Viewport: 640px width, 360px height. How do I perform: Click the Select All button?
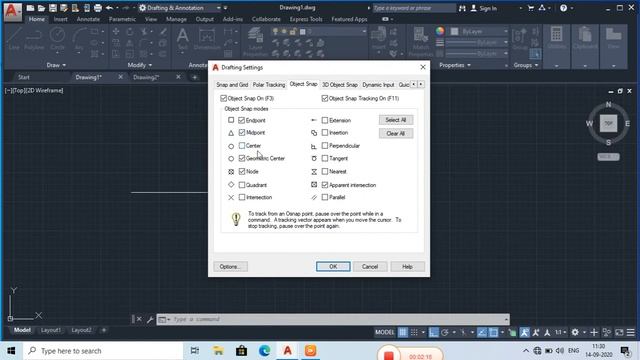pyautogui.click(x=396, y=120)
